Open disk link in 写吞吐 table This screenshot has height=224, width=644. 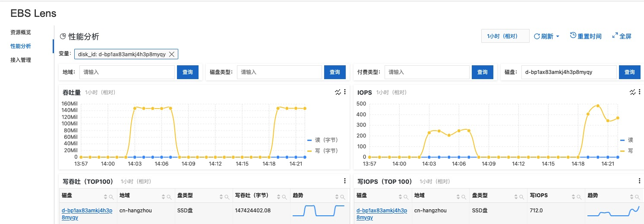87,214
